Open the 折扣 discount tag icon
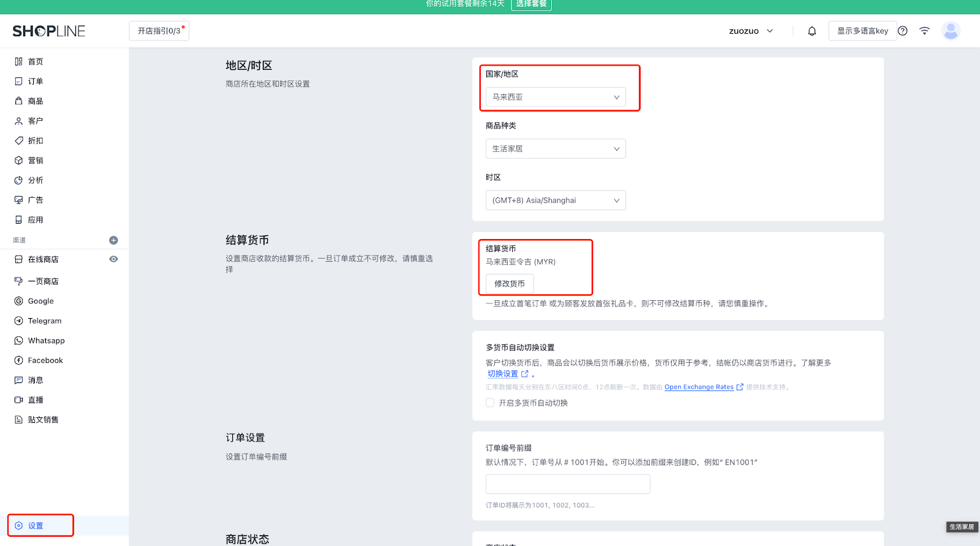 19,140
